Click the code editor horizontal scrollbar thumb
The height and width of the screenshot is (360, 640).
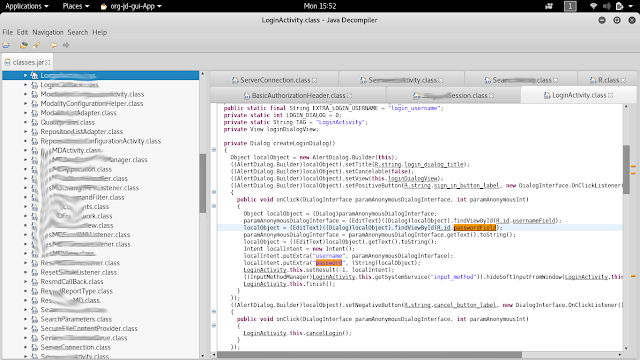pos(369,355)
